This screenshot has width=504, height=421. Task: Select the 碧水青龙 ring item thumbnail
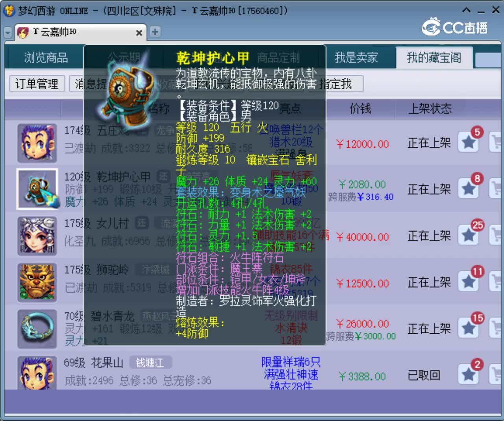(x=37, y=329)
